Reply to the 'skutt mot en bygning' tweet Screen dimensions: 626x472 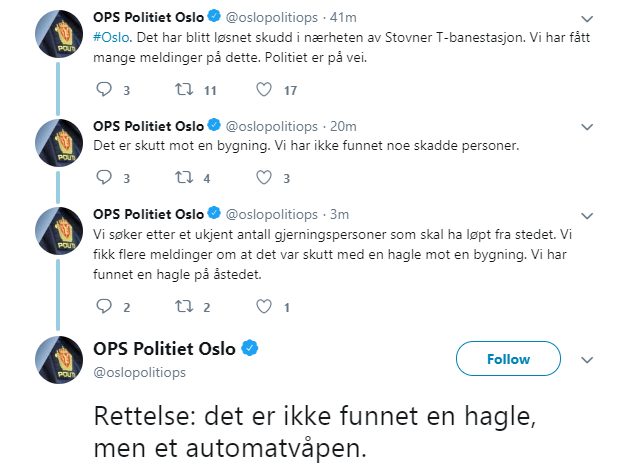click(x=105, y=178)
